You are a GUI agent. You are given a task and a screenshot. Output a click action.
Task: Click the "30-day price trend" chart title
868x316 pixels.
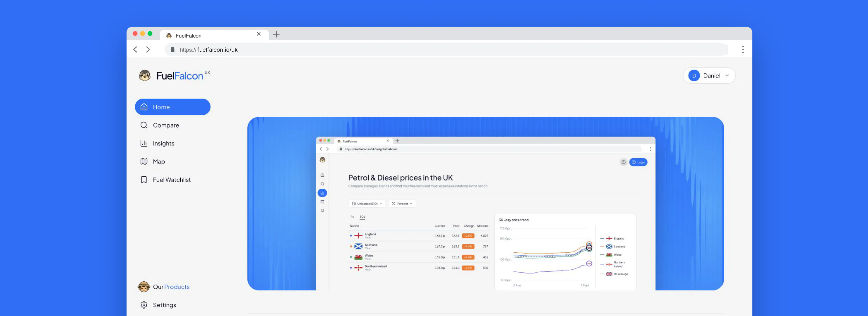coord(514,220)
